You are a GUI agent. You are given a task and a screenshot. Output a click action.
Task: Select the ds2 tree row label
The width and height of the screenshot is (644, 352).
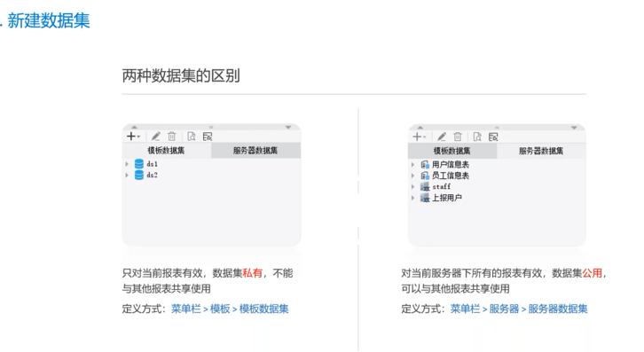(x=153, y=175)
